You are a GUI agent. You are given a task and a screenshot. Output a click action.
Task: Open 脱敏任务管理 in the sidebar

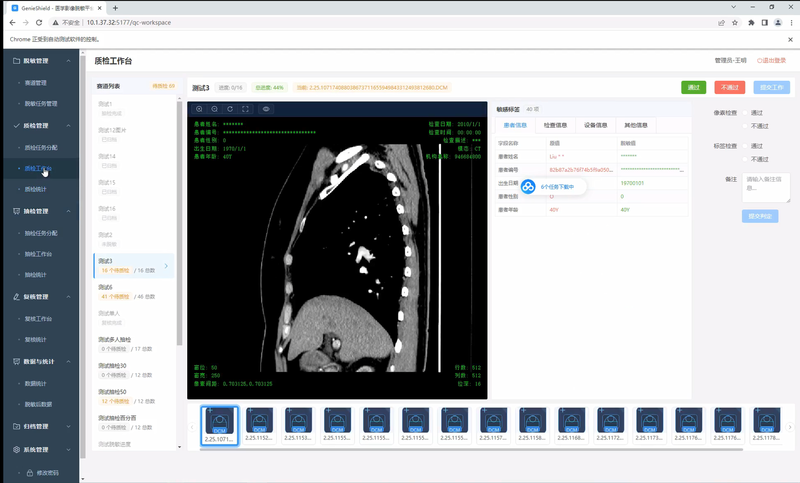coord(41,104)
